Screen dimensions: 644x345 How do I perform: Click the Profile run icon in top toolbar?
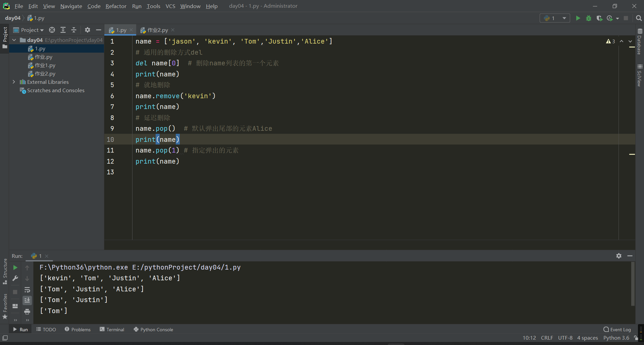[x=610, y=18]
